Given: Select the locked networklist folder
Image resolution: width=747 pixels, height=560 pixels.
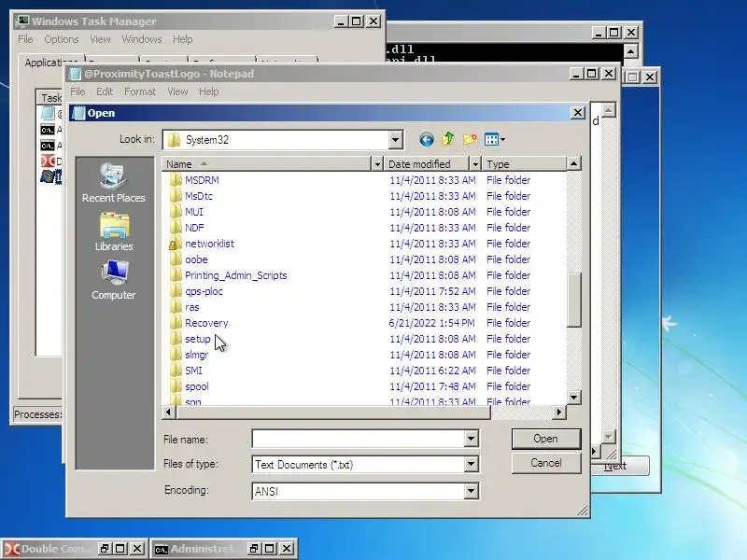Looking at the screenshot, I should (x=209, y=244).
